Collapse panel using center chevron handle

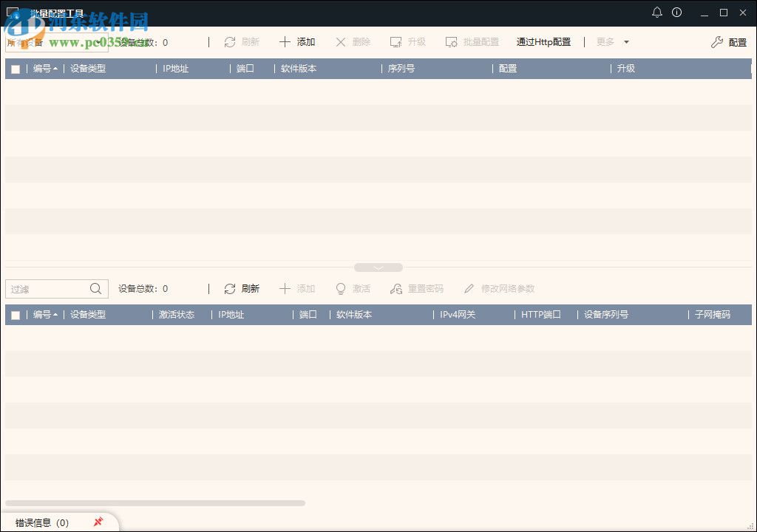pyautogui.click(x=378, y=267)
